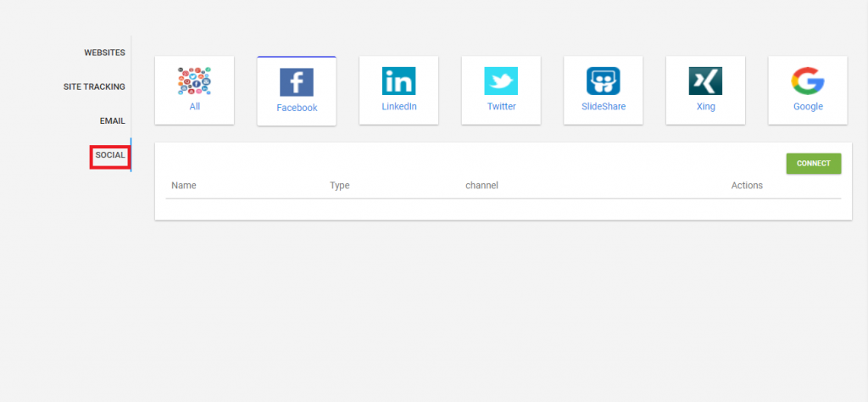Click the "SlideShare" text label
Image resolution: width=868 pixels, height=402 pixels.
(604, 106)
